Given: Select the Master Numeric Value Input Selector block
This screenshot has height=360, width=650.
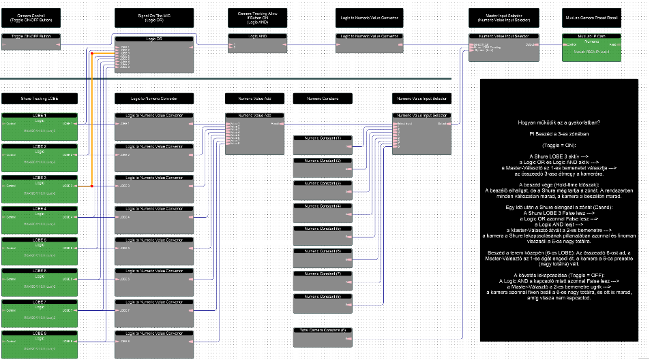Looking at the screenshot, I should pos(504,48).
